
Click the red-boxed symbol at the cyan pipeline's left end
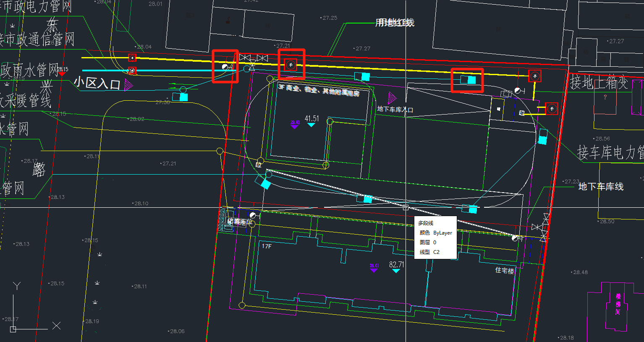tap(132, 70)
